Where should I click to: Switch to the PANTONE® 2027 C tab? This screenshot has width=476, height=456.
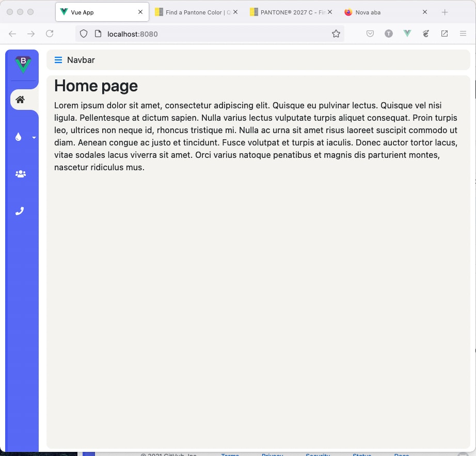pyautogui.click(x=289, y=11)
